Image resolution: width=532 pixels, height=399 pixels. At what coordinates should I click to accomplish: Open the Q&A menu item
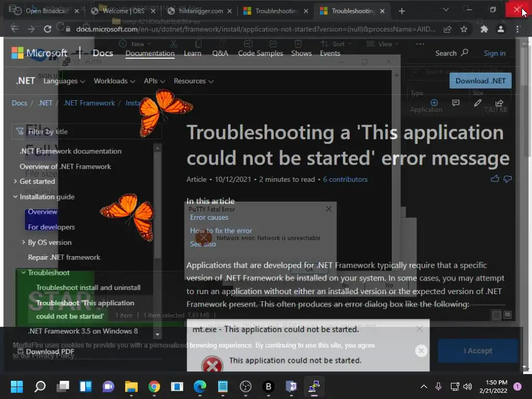220,54
